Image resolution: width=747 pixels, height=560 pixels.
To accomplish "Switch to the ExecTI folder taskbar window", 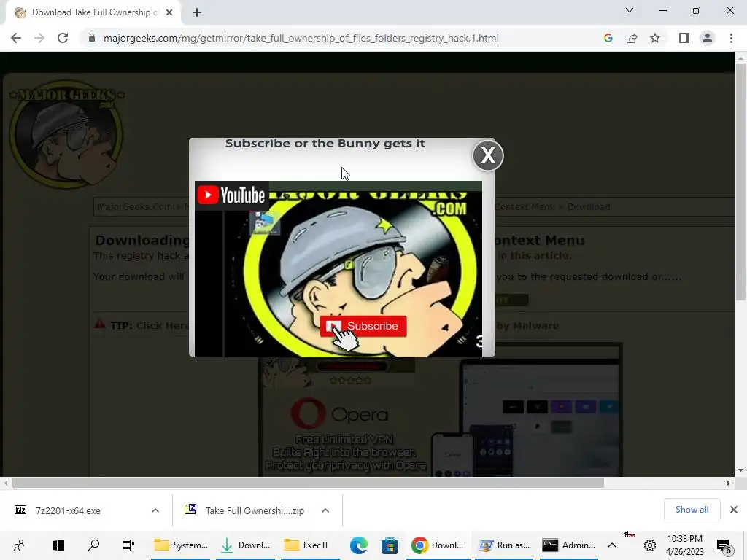I will (x=310, y=545).
